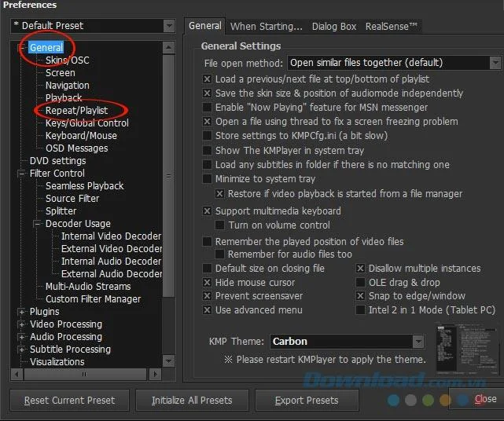Image resolution: width=504 pixels, height=421 pixels.
Task: Click Export Presets button
Action: (x=307, y=400)
